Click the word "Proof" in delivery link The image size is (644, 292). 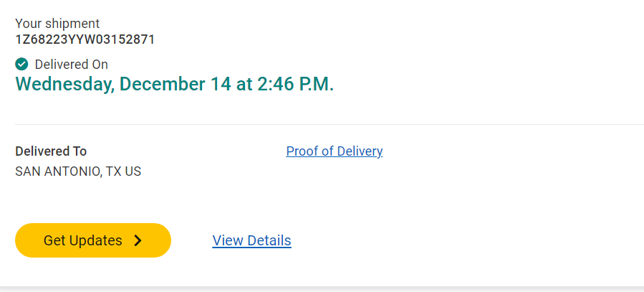pos(302,151)
